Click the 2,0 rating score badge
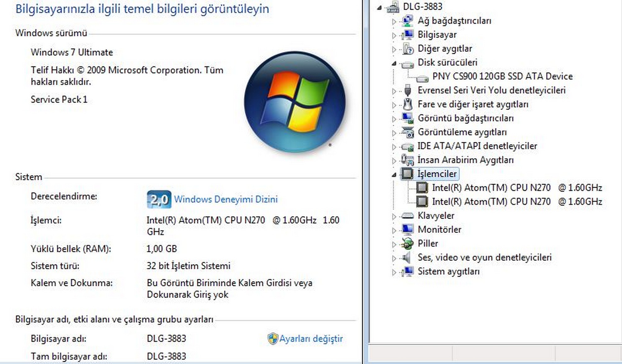622x364 pixels. tap(159, 199)
